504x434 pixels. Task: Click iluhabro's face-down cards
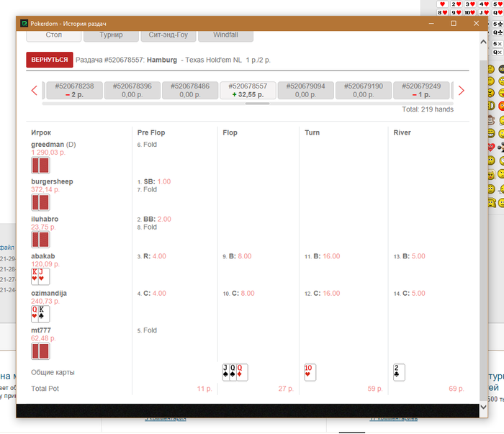pyautogui.click(x=40, y=240)
